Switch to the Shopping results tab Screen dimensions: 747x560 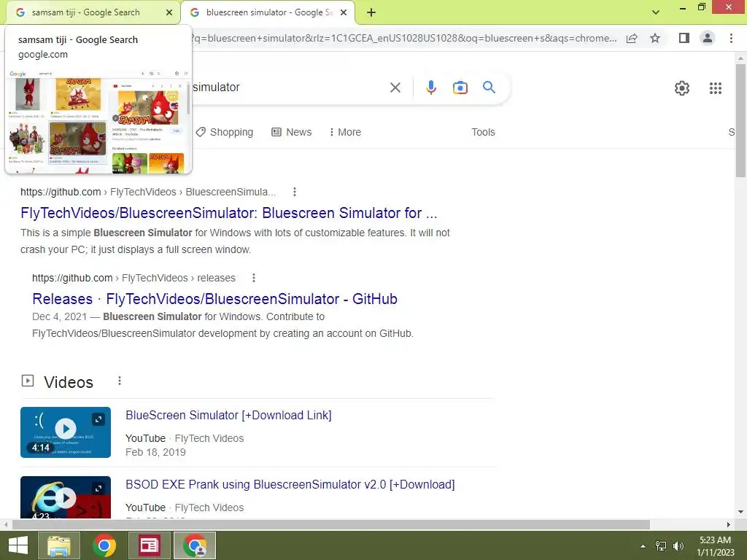225,133
